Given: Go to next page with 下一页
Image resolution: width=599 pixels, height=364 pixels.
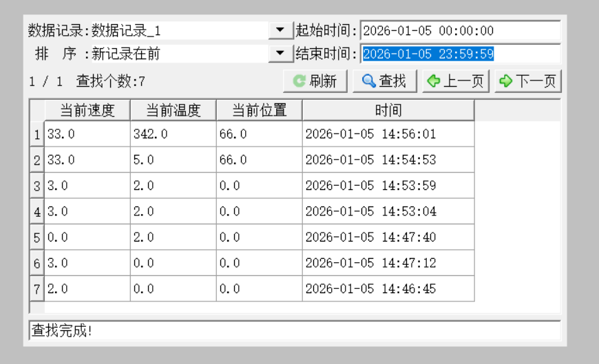Looking at the screenshot, I should click(528, 81).
